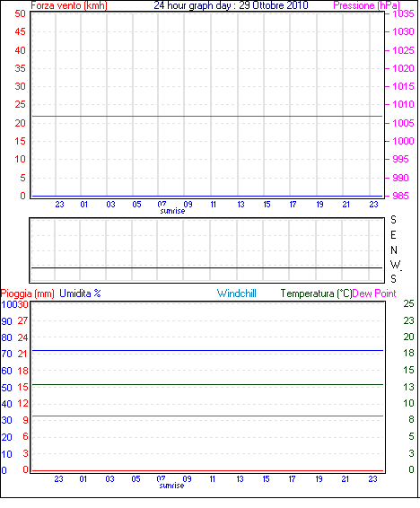Click the 'Dew Point' legend label
Viewport: 420px width, 508px height.
point(374,293)
